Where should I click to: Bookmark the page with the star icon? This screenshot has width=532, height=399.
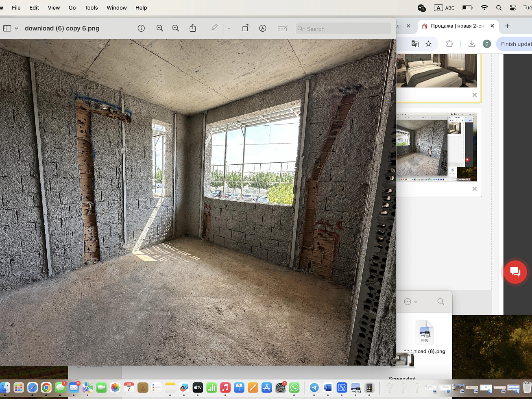click(x=428, y=44)
